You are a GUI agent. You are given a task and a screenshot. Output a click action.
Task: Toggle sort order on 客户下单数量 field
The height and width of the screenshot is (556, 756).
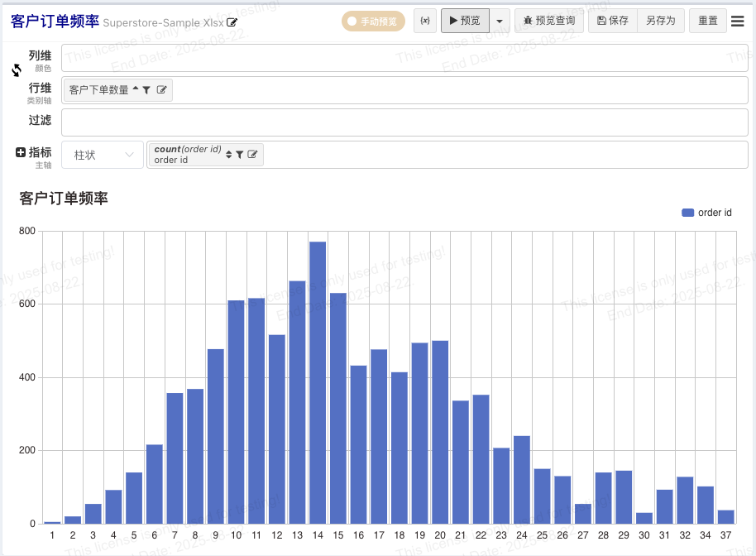[x=136, y=89]
